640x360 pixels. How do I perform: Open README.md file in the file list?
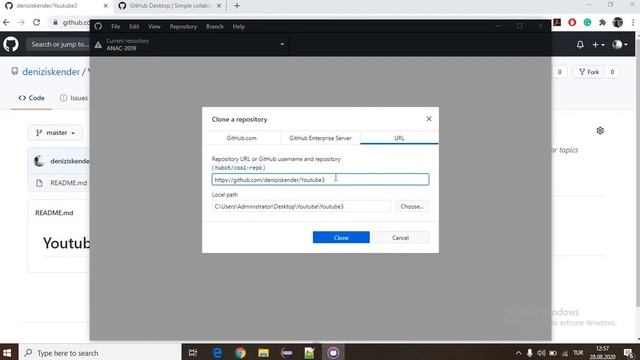click(x=69, y=183)
